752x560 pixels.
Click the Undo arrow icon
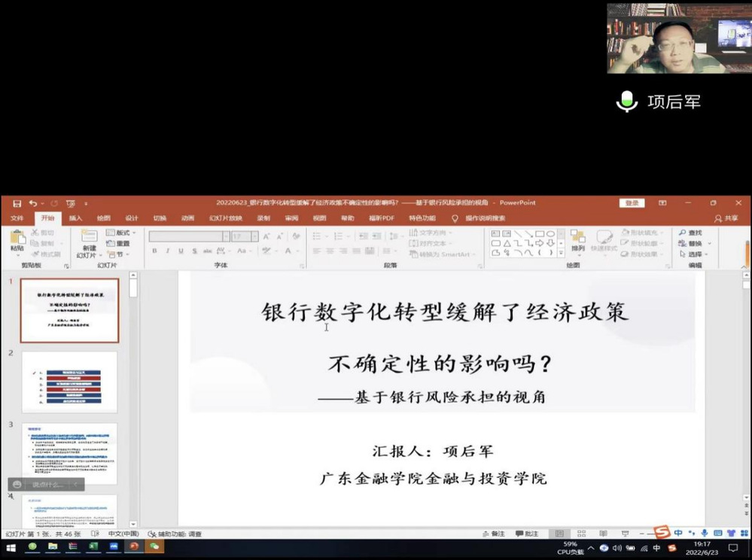(32, 203)
